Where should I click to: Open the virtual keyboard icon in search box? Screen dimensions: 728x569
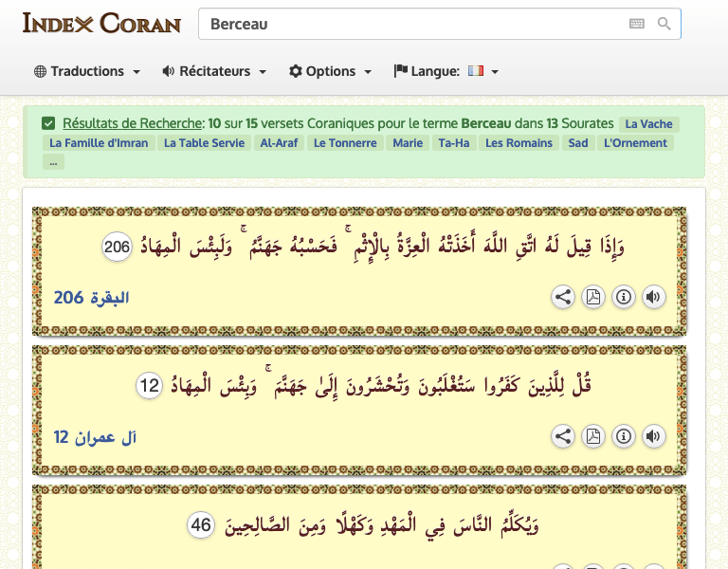tap(636, 25)
